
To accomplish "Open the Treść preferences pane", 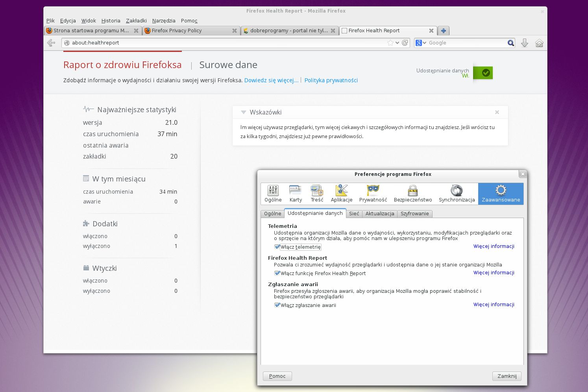I will (x=317, y=194).
